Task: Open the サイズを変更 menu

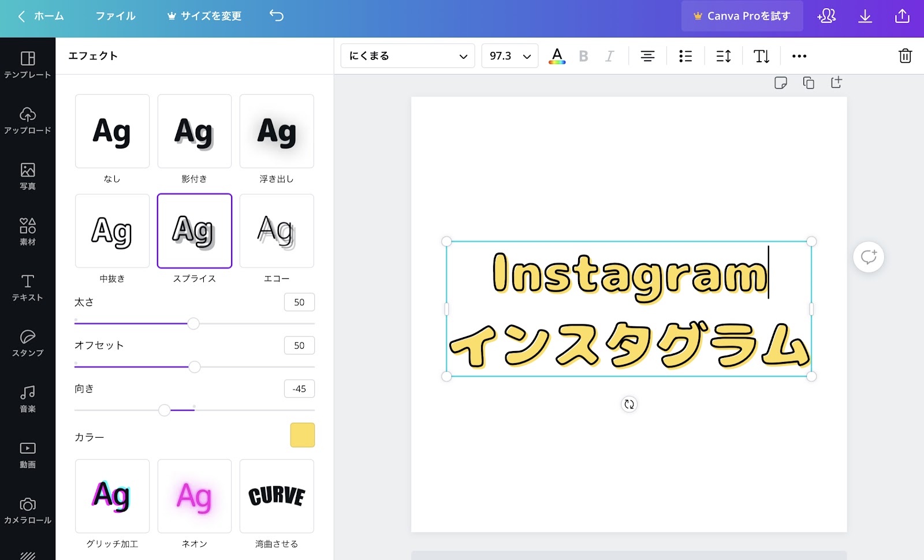Action: 204,16
